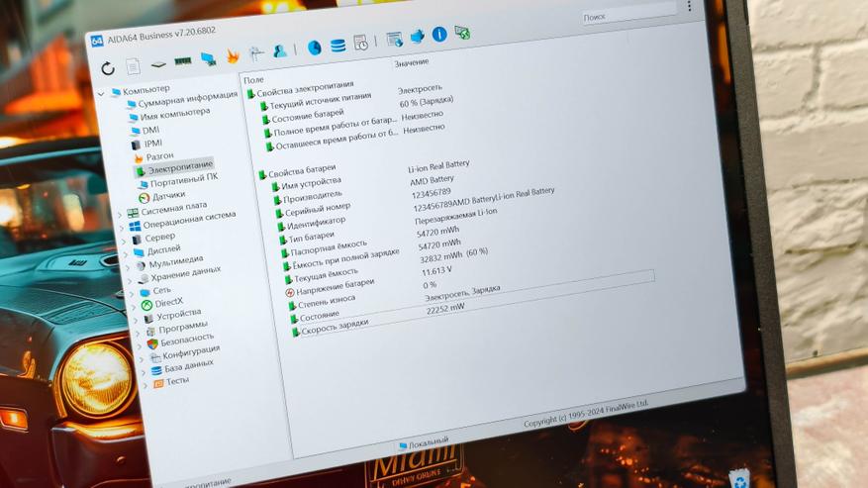Select Программы in the tree
The width and height of the screenshot is (868, 488).
click(183, 327)
